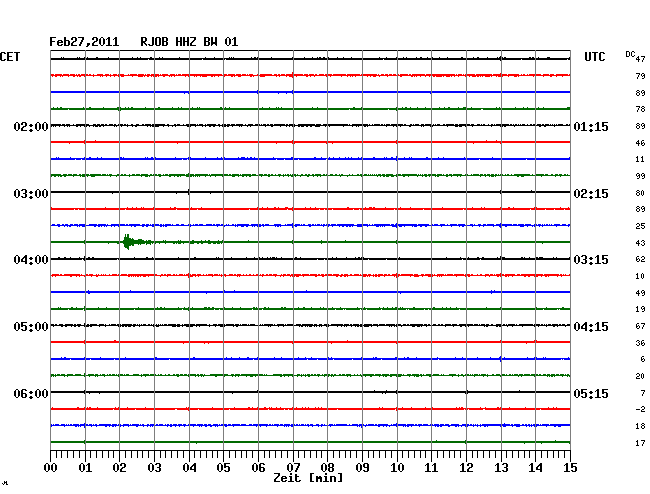Viewport: 650px width, 494px height.
Task: Click the x-axis minute label 13
Action: [501, 468]
